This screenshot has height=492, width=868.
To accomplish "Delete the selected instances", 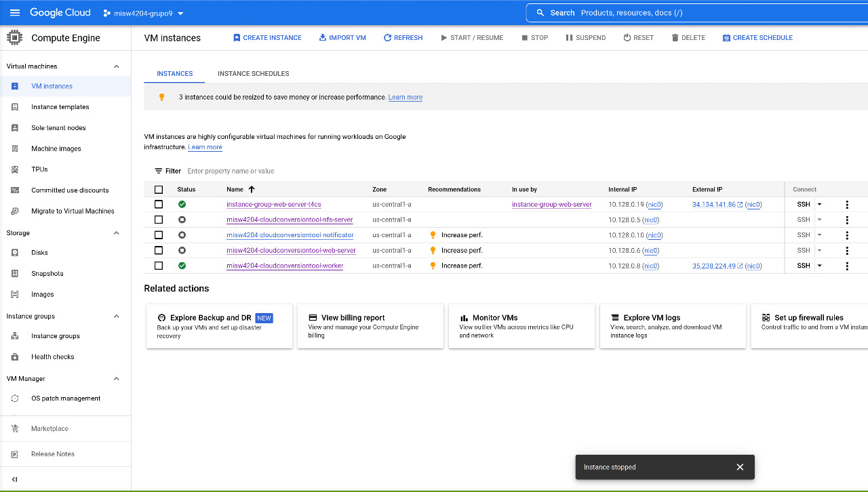I will point(688,37).
